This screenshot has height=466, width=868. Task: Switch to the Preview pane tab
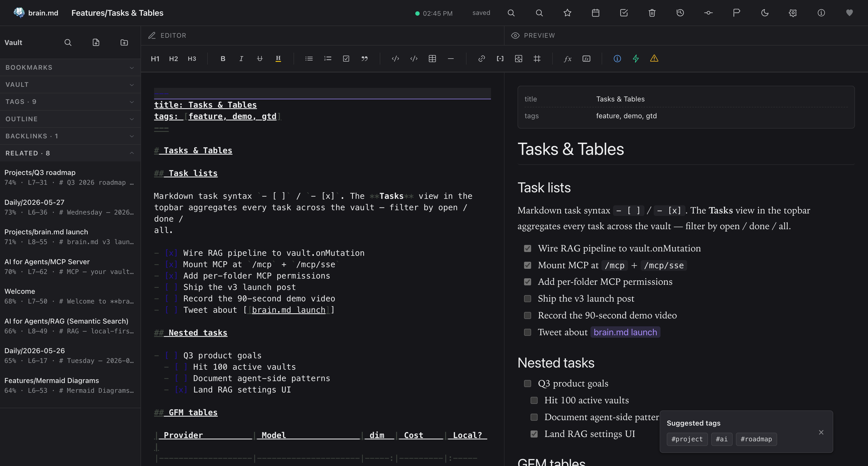[x=533, y=35]
